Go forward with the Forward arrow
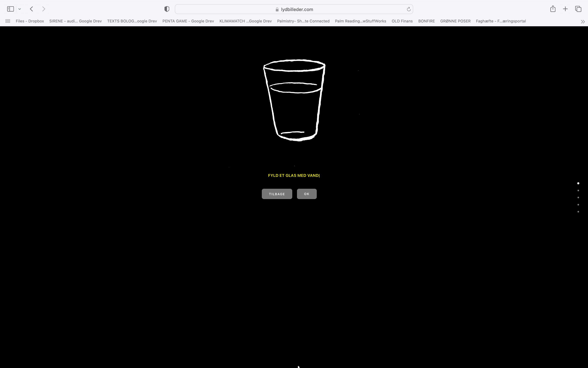 [x=44, y=9]
